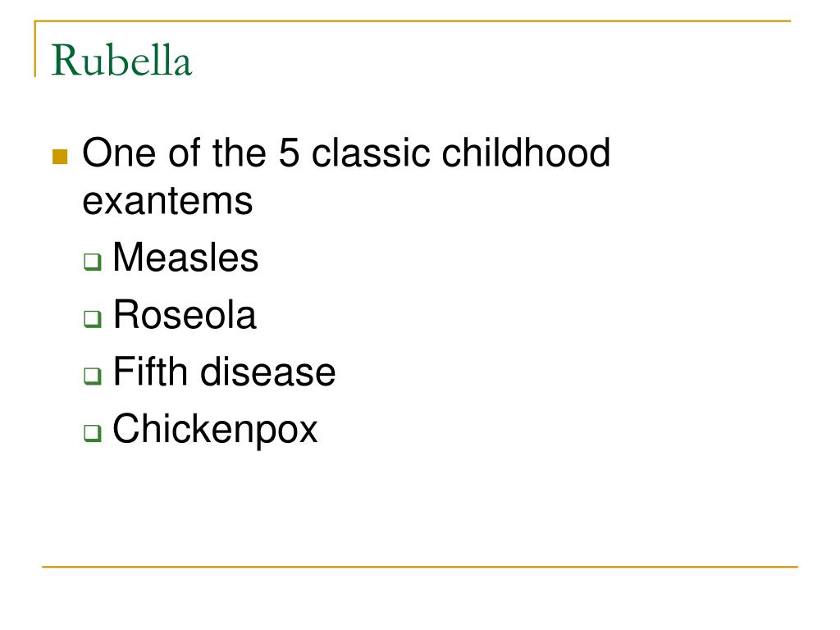Image resolution: width=840 pixels, height=630 pixels.
Task: Select the Chickenpox list item text
Action: 215,429
